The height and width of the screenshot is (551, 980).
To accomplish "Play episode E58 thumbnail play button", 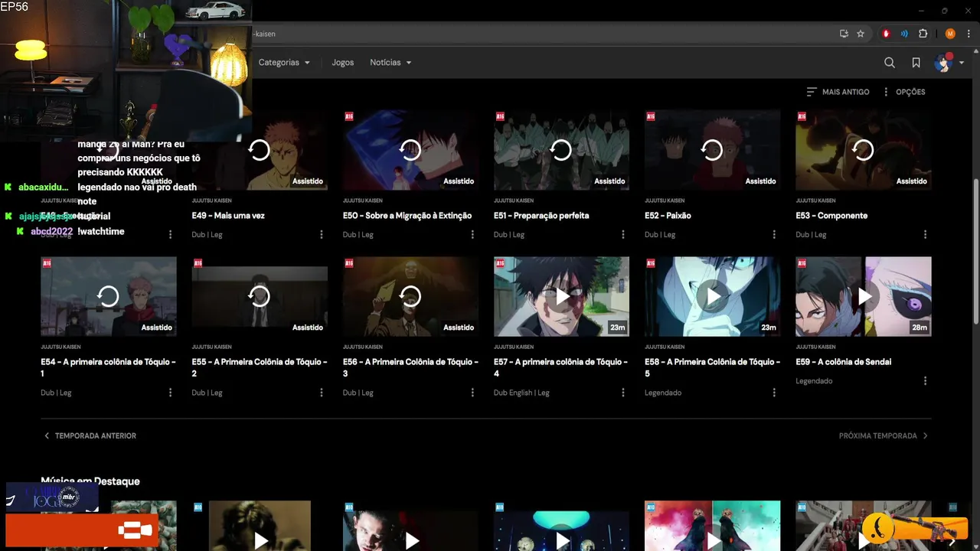I will pyautogui.click(x=712, y=296).
